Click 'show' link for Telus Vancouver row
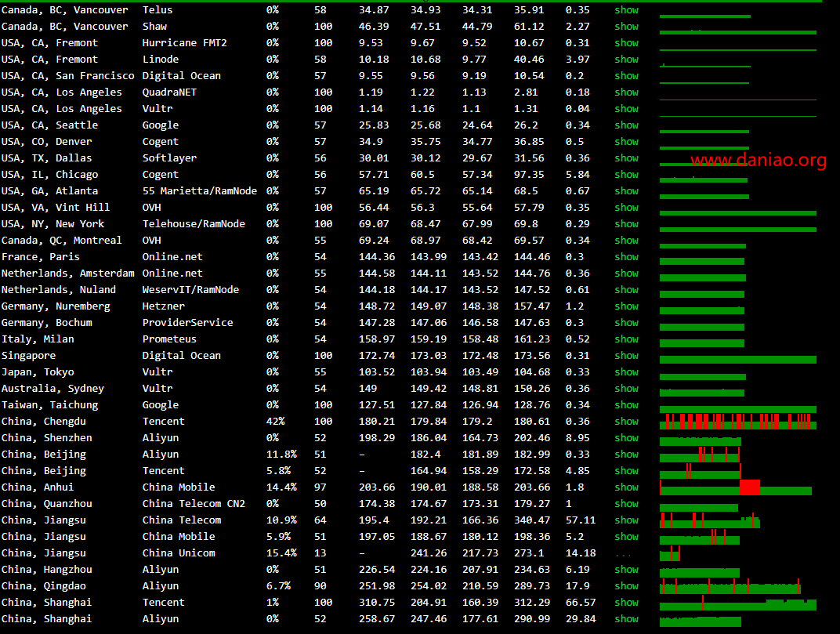Screen dimensions: 840x634 click(626, 9)
